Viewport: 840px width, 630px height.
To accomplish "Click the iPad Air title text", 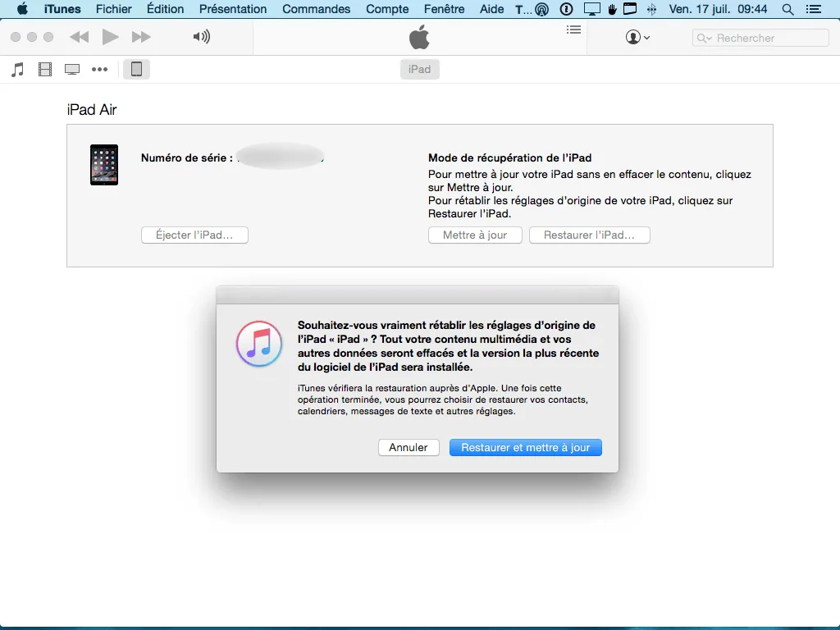I will click(92, 110).
